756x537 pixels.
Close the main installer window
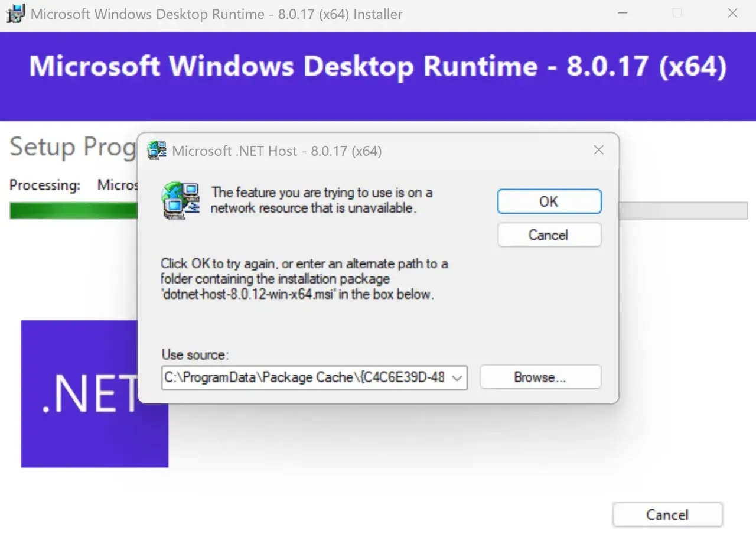[733, 14]
